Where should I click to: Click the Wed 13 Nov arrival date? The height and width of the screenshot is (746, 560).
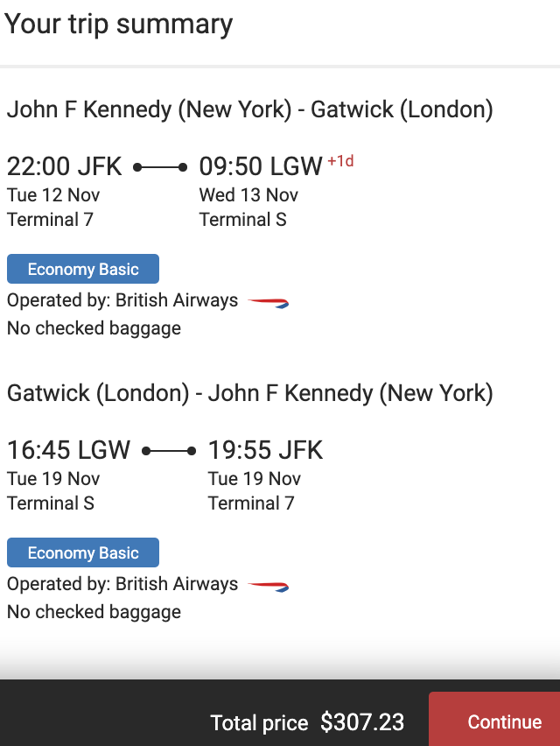coord(248,194)
